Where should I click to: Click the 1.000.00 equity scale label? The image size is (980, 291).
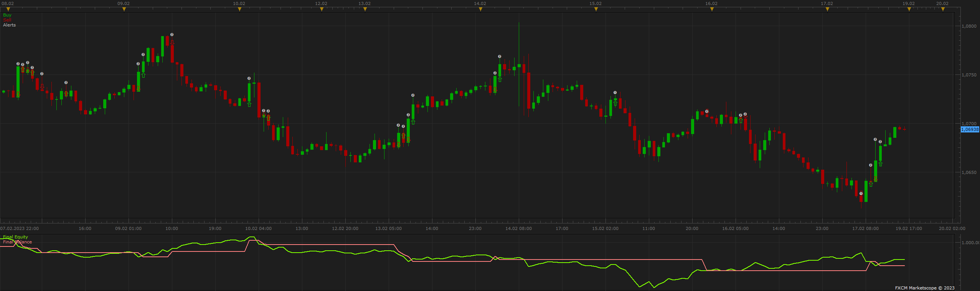pyautogui.click(x=970, y=243)
